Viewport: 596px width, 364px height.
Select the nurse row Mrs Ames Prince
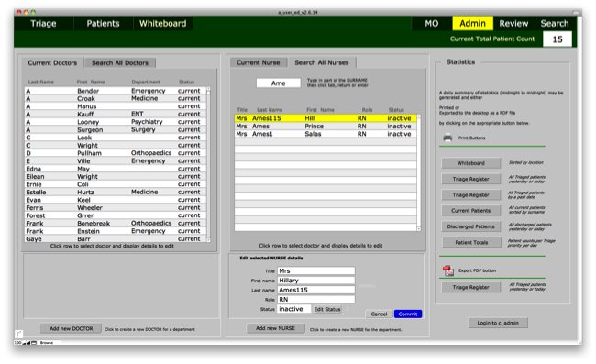[326, 127]
